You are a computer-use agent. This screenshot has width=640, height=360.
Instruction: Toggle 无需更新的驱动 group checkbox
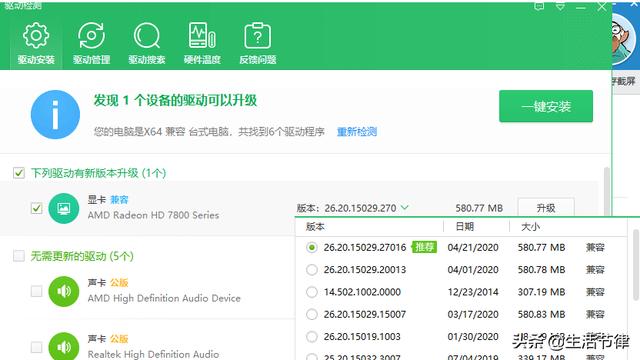(x=19, y=256)
